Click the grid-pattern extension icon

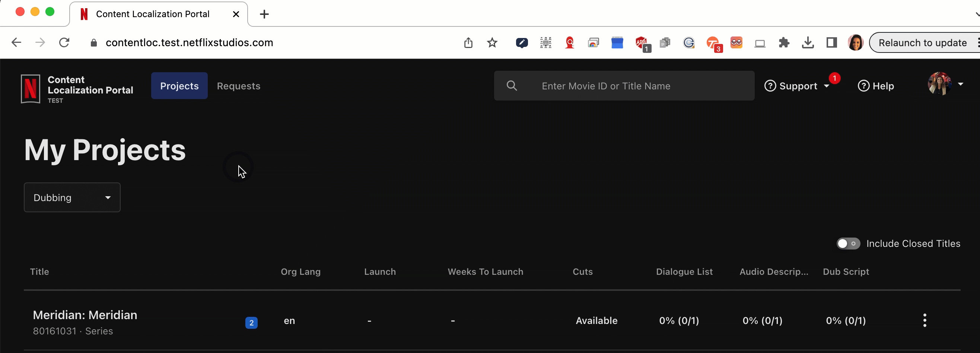tap(545, 42)
